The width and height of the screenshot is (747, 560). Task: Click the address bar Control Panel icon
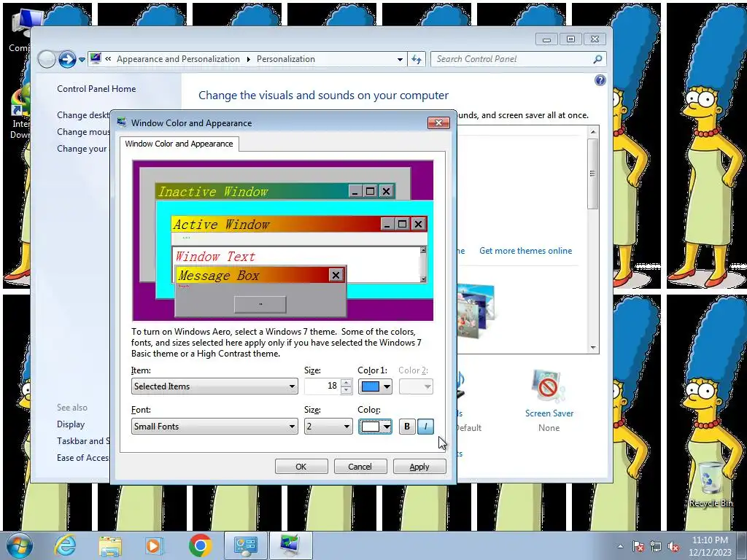(96, 59)
